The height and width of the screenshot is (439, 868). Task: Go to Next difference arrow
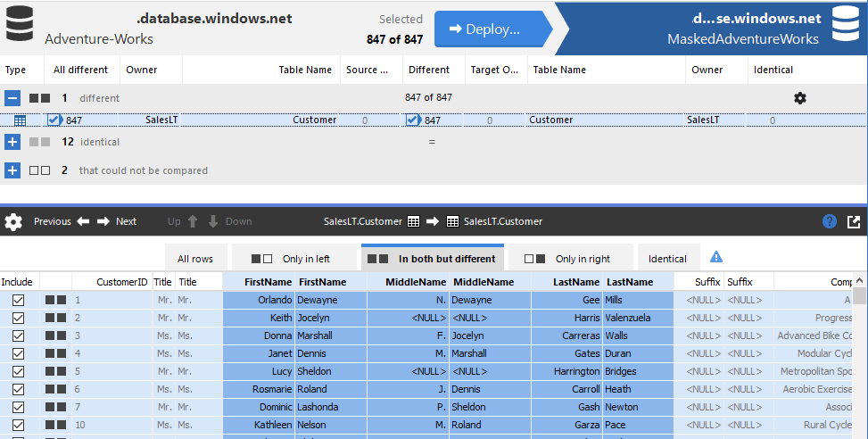point(103,221)
